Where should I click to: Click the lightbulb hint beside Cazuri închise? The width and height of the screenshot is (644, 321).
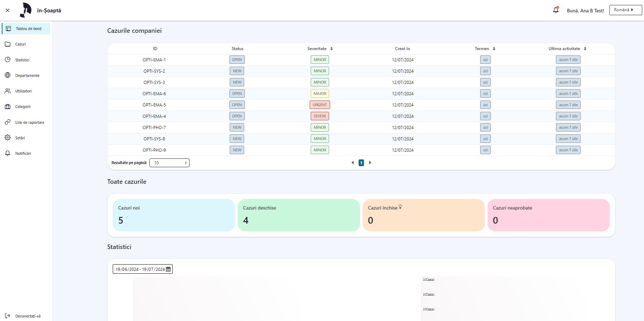click(x=400, y=207)
